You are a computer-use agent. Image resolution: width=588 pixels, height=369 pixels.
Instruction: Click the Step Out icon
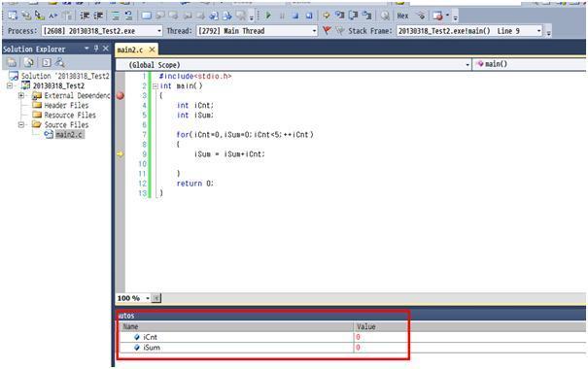pyautogui.click(x=366, y=16)
